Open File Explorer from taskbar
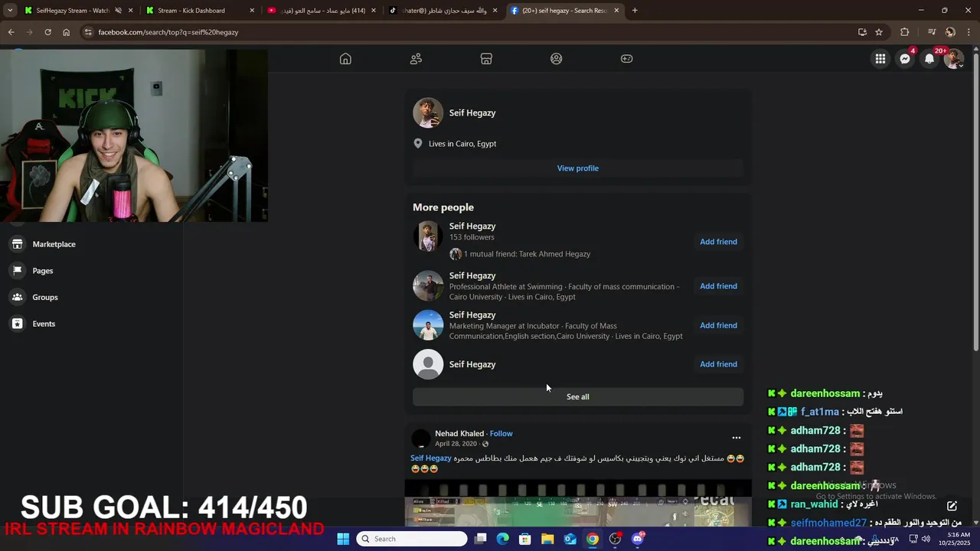The height and width of the screenshot is (551, 980). click(x=547, y=539)
